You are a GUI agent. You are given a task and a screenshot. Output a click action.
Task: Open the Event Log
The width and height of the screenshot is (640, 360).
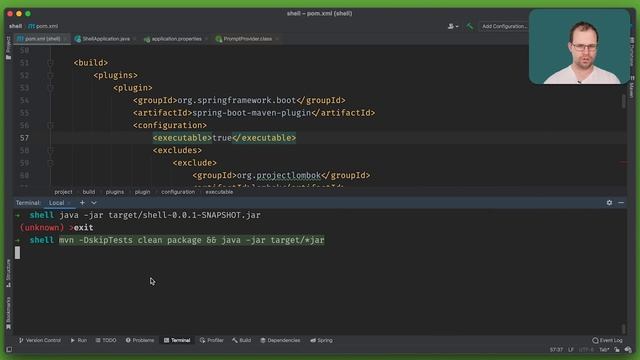tap(607, 340)
